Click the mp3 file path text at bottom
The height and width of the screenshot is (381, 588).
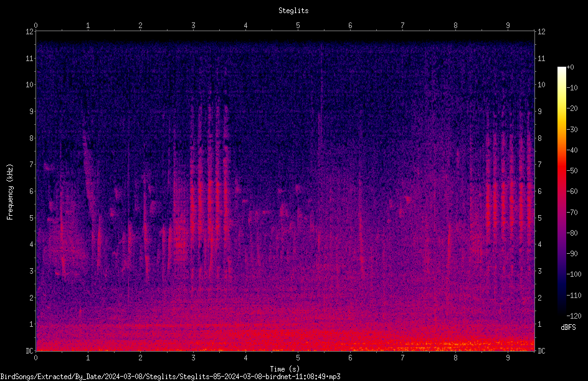170,377
